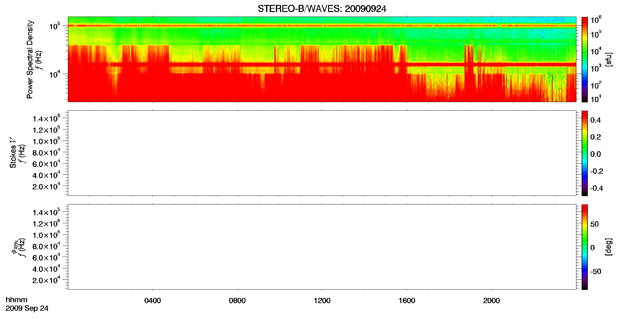Click the 2000 time tick label

[491, 301]
